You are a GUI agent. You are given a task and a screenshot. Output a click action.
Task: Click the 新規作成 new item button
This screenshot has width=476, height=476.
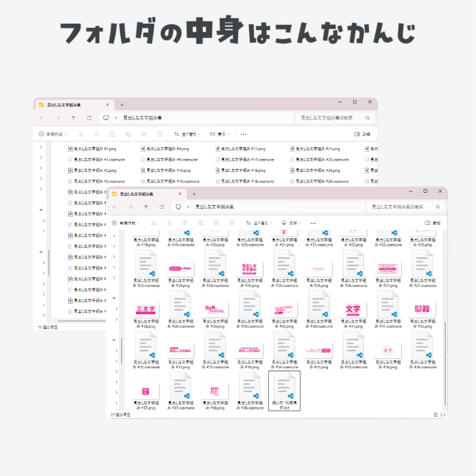click(x=126, y=223)
